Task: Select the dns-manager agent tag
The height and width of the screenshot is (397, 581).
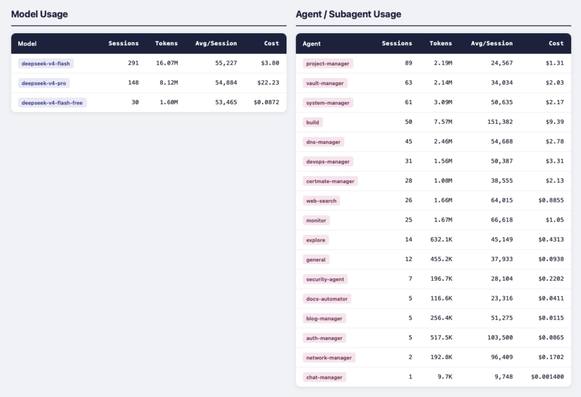Action: (x=323, y=142)
